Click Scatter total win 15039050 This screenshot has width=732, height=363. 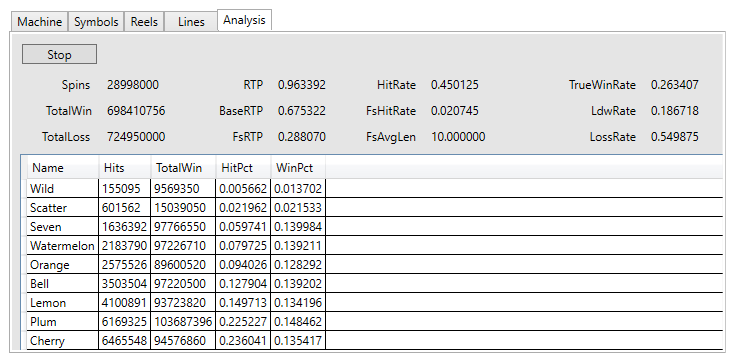pos(183,208)
